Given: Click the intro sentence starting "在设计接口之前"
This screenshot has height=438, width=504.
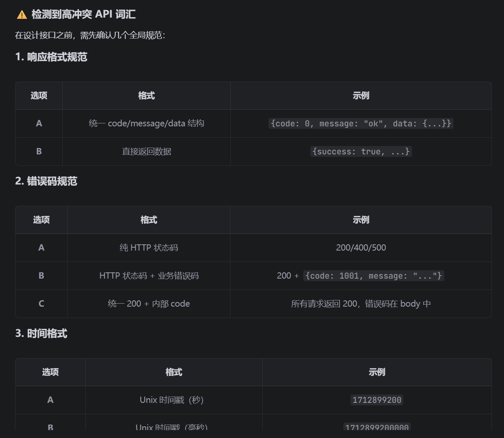Looking at the screenshot, I should [90, 35].
